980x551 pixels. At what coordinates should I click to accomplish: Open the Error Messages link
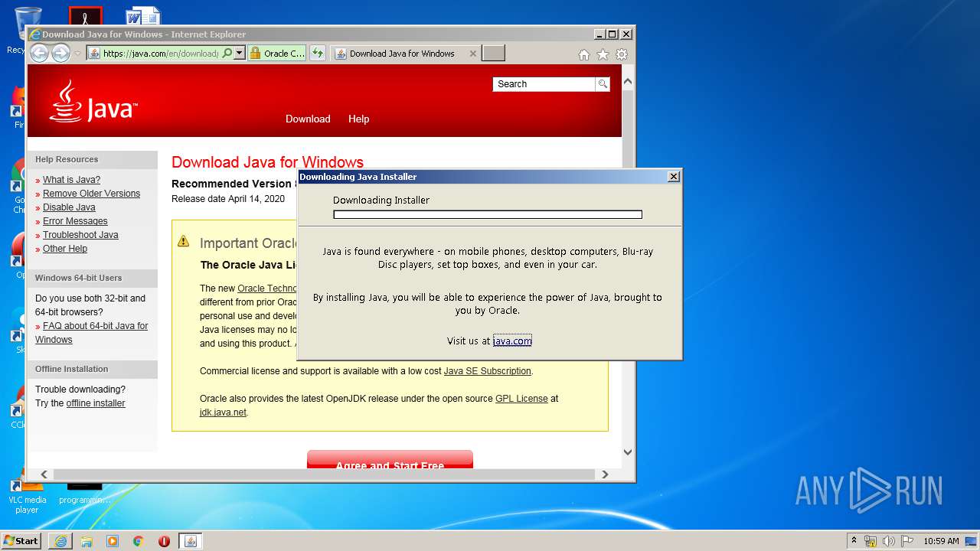coord(75,221)
